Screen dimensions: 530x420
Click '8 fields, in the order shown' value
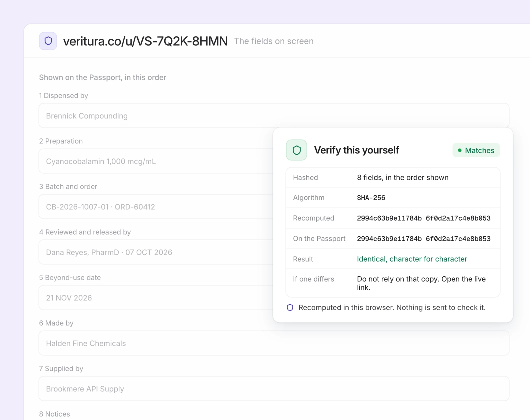click(x=403, y=177)
